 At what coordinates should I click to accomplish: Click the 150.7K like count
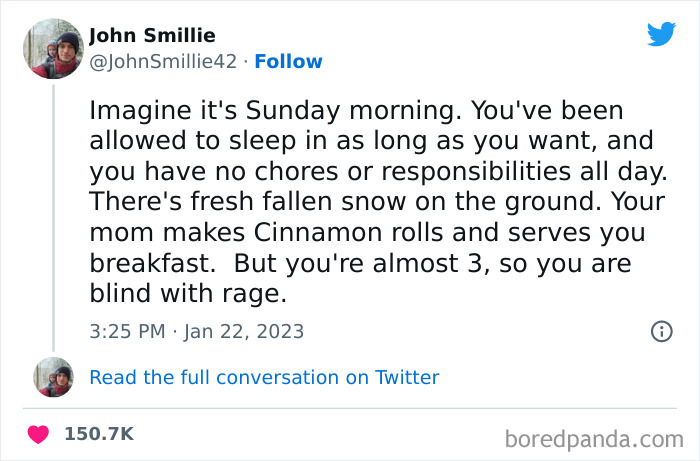(99, 434)
